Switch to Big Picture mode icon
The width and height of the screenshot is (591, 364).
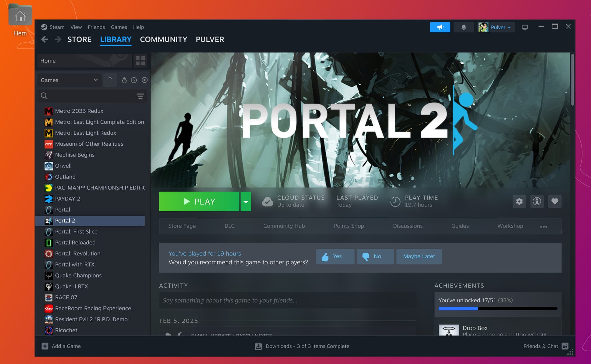(x=525, y=27)
